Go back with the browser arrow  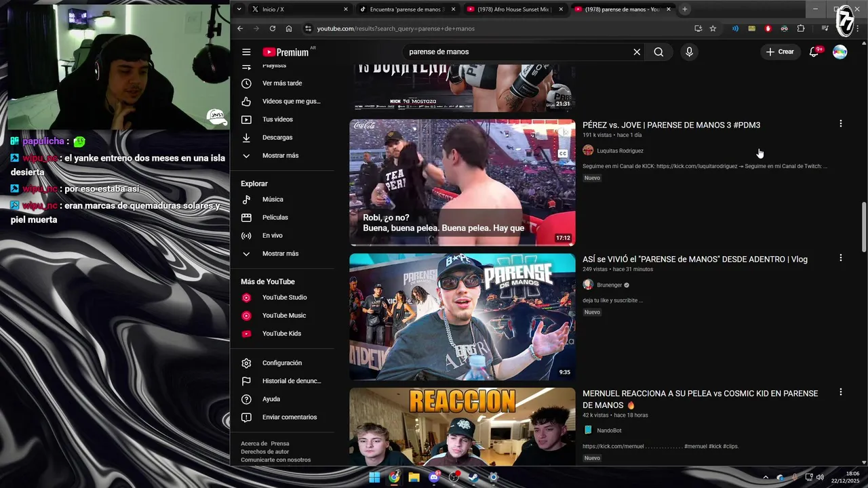(240, 28)
